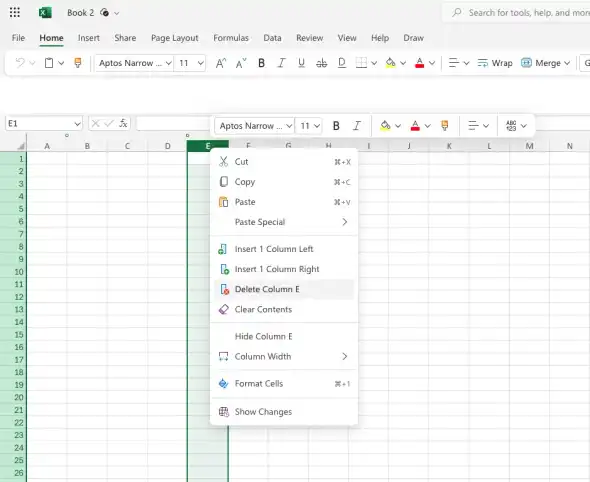Open the Merge options dropdown arrow

coord(567,63)
